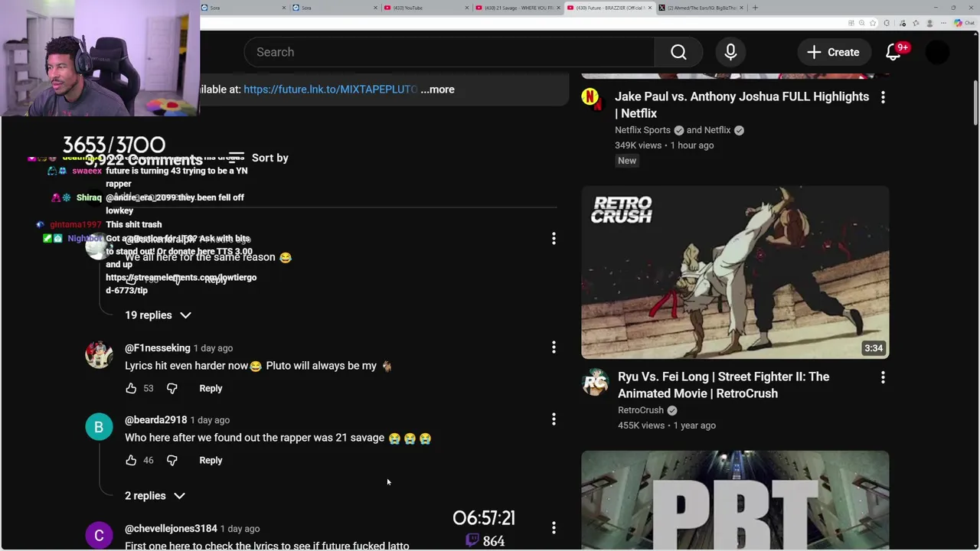Switch to 21 Savage WHERE YOU FR tab
The height and width of the screenshot is (551, 980).
518,8
